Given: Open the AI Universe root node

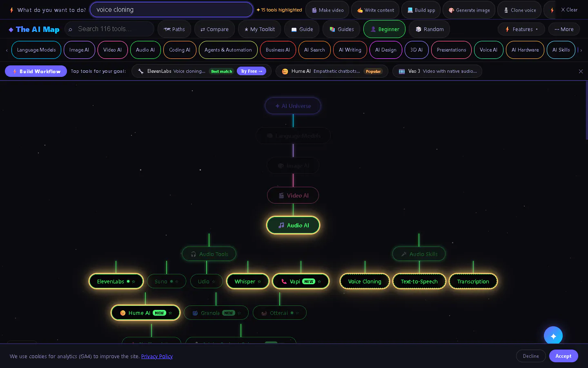Looking at the screenshot, I should [x=293, y=106].
